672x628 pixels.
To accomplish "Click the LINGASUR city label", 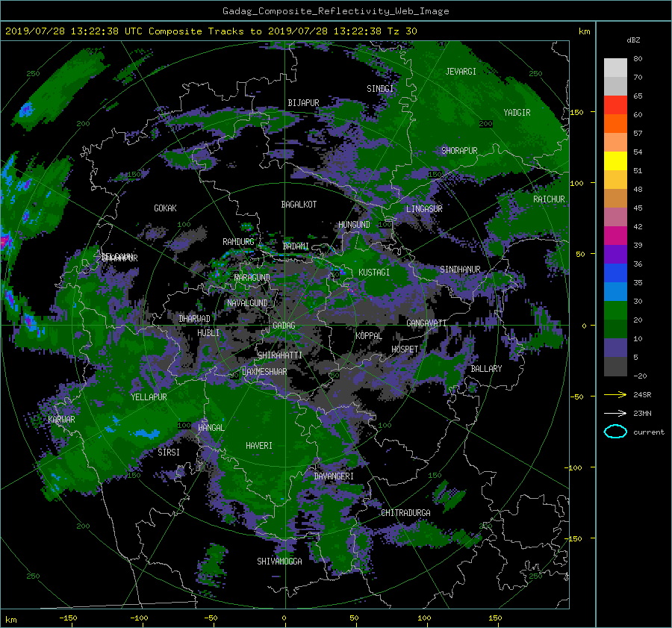I will point(424,209).
